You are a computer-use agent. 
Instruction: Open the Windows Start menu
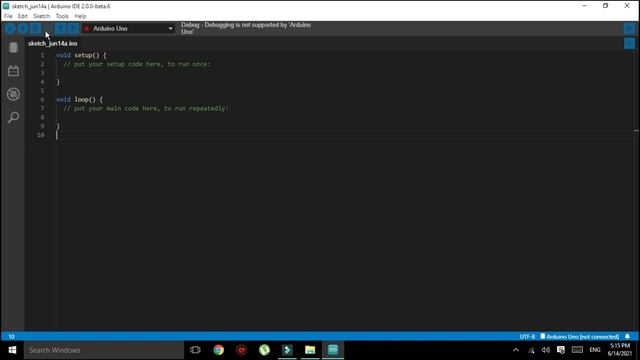point(12,350)
